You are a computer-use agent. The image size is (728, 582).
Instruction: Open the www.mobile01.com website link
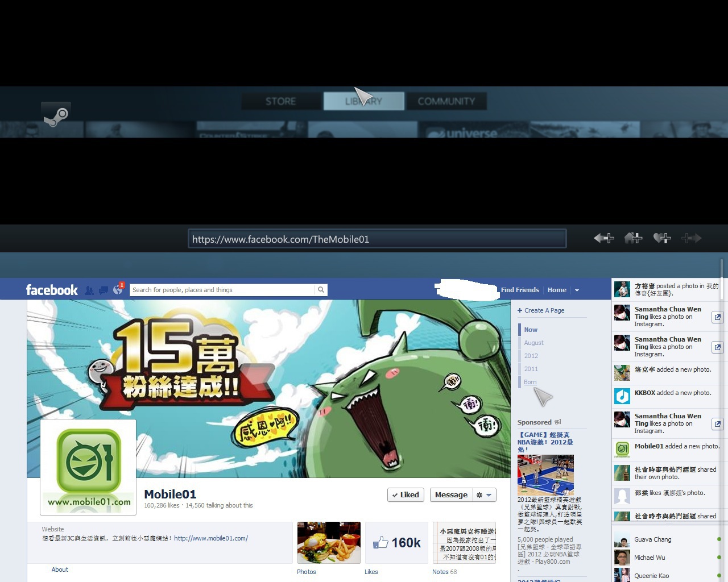click(x=211, y=538)
